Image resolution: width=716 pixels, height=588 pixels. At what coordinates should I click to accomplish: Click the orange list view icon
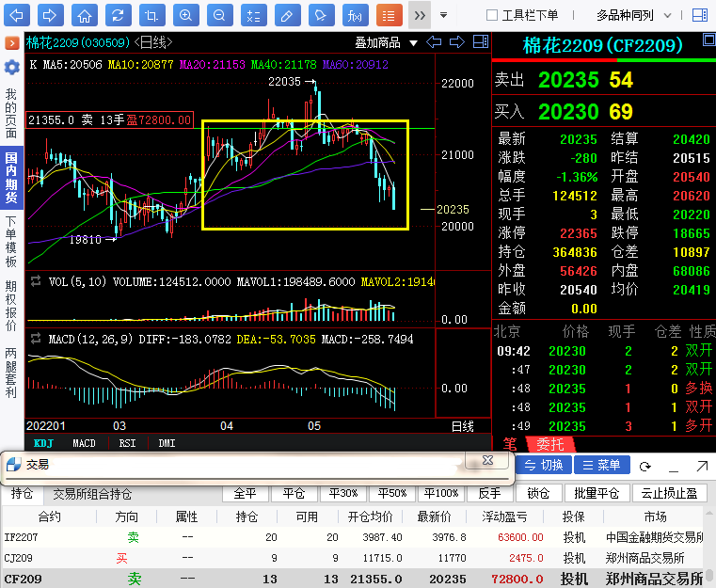(x=389, y=15)
